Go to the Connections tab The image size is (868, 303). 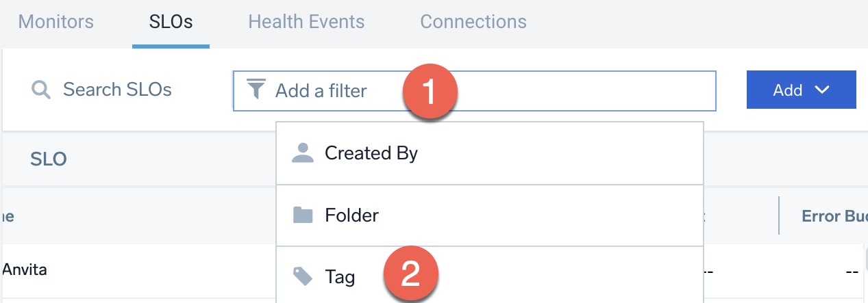(473, 22)
